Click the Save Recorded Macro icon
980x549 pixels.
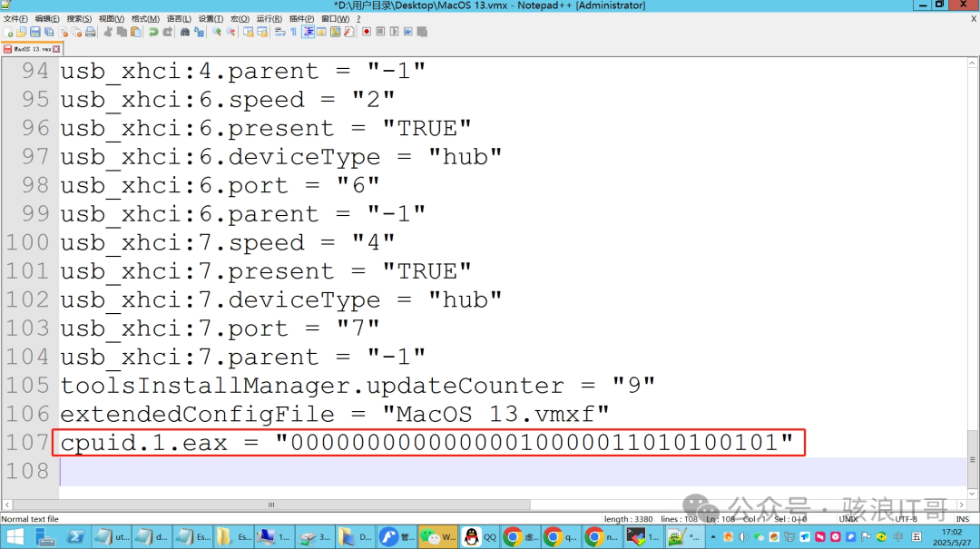tap(422, 32)
